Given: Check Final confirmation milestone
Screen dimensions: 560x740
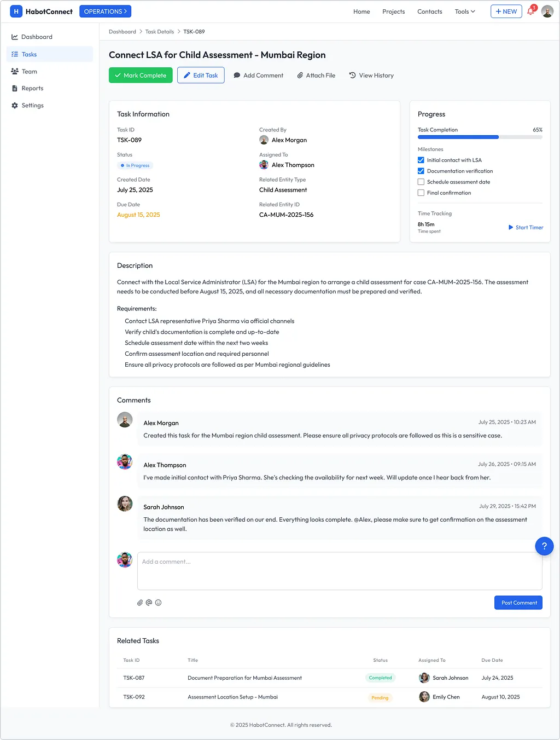Looking at the screenshot, I should (421, 193).
